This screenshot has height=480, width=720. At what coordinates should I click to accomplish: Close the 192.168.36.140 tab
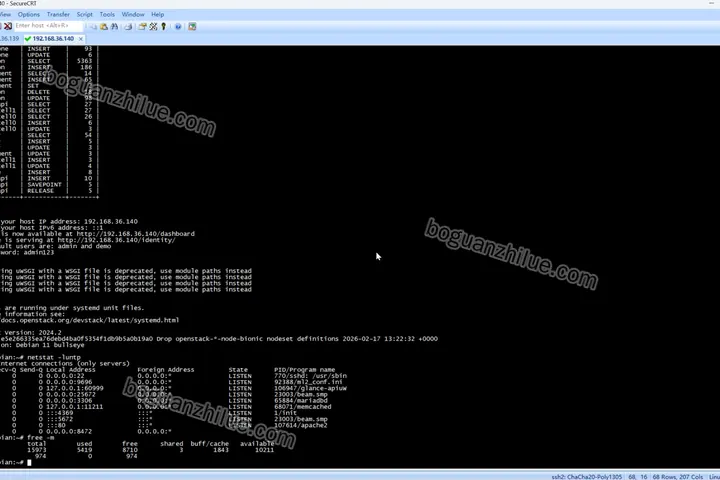pyautogui.click(x=81, y=39)
